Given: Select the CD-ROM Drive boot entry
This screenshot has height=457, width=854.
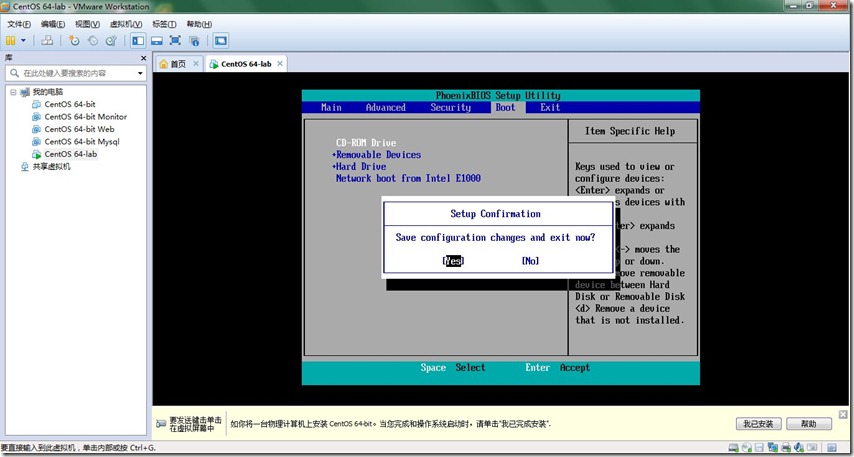Looking at the screenshot, I should click(366, 143).
